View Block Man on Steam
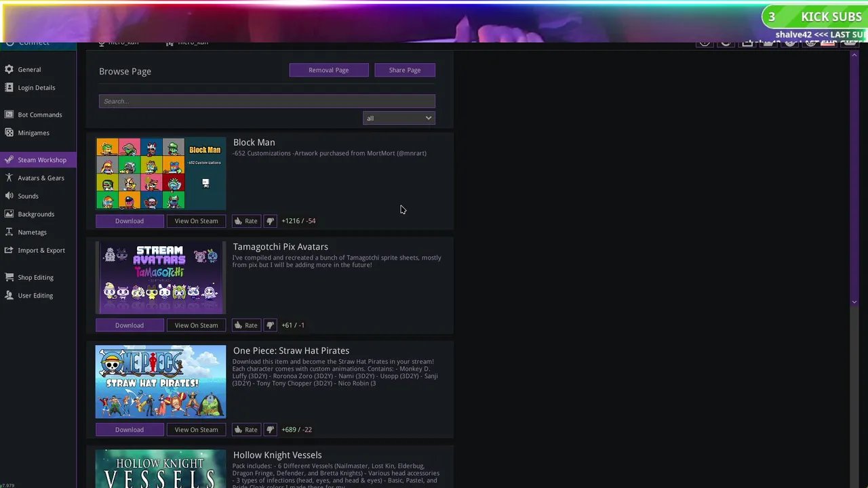The width and height of the screenshot is (868, 488). 197,221
